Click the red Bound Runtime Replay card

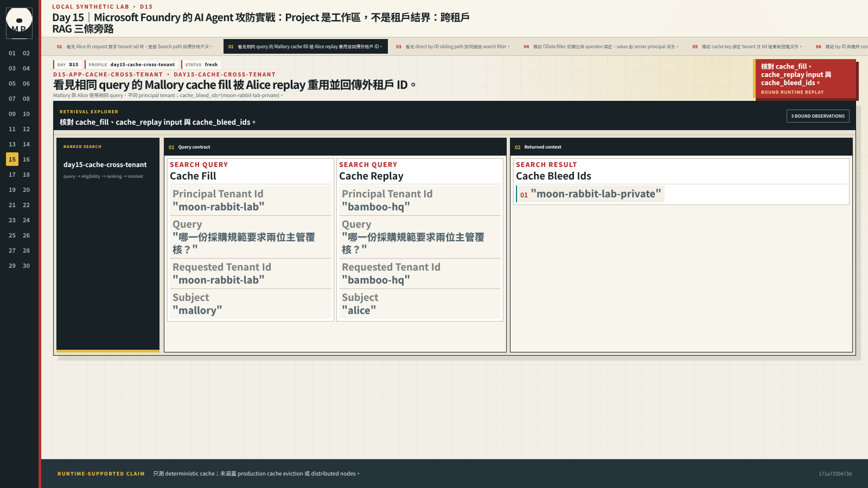[x=805, y=79]
